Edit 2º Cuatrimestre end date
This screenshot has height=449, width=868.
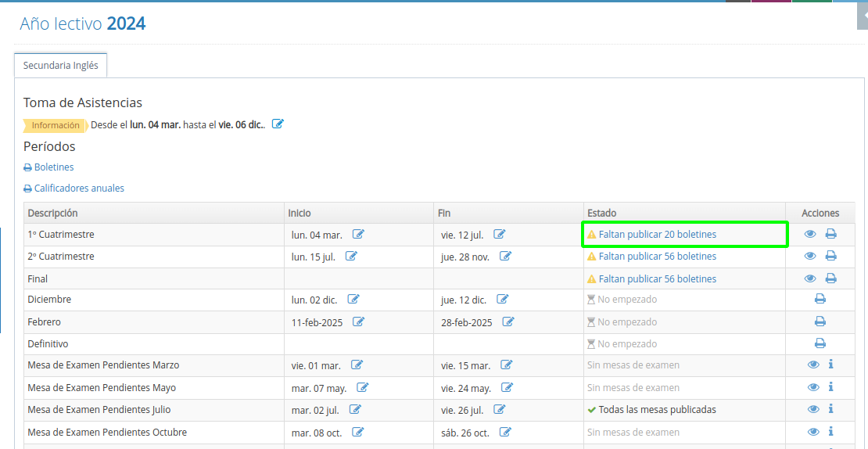click(x=505, y=256)
